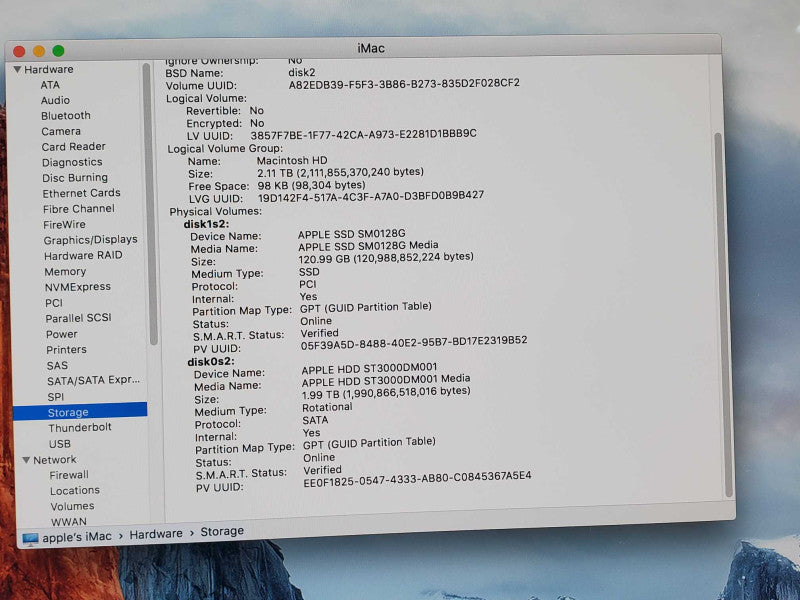Click the sidebar vertical scrollbar
The image size is (800, 600).
149,204
